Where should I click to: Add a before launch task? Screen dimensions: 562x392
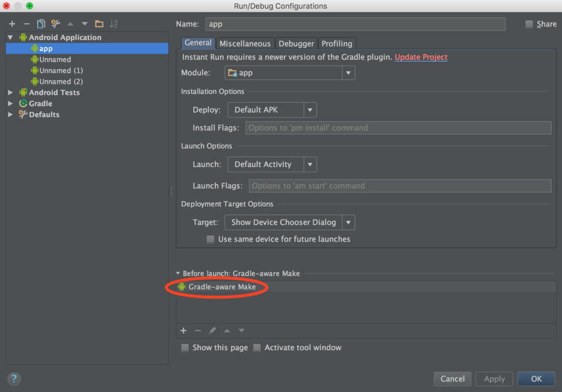point(183,331)
